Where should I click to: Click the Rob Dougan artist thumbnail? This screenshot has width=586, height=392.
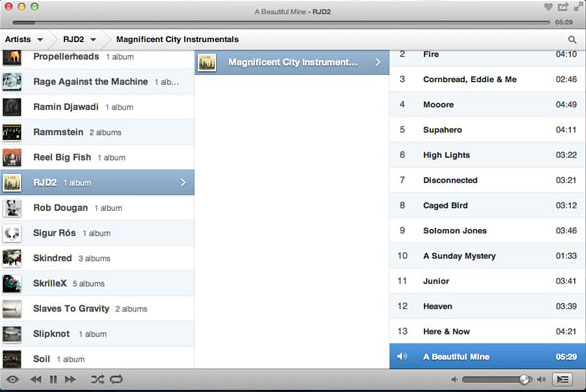coord(12,208)
